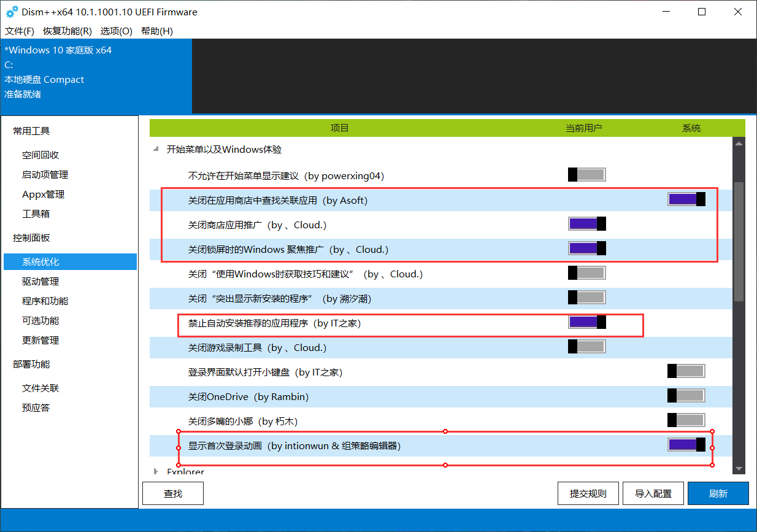Viewport: 757px width, 532px height.
Task: Toggle 关闭商店应用推广 switch
Action: (587, 224)
